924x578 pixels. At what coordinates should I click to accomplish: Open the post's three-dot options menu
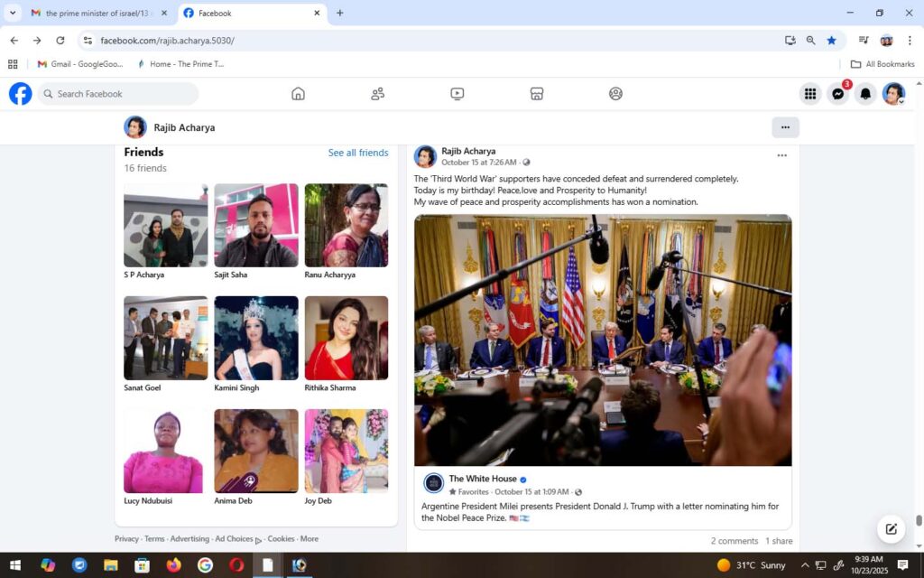tap(781, 155)
